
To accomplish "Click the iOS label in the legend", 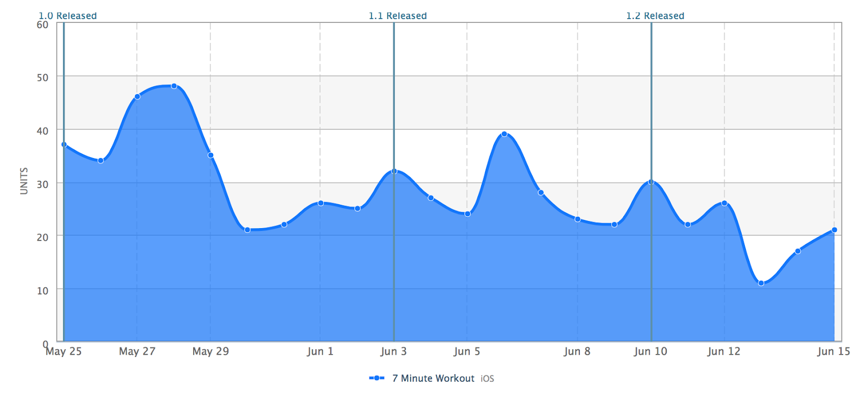I will coord(487,379).
